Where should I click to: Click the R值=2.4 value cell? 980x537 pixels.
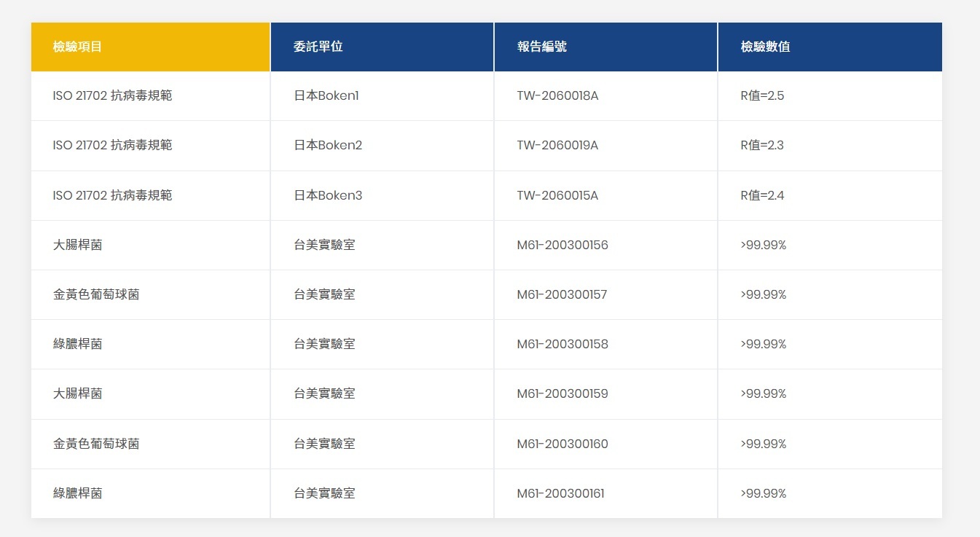(x=762, y=195)
